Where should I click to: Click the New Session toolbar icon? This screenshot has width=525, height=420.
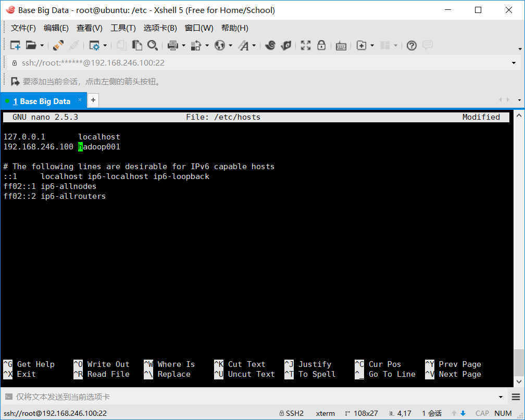[x=16, y=45]
